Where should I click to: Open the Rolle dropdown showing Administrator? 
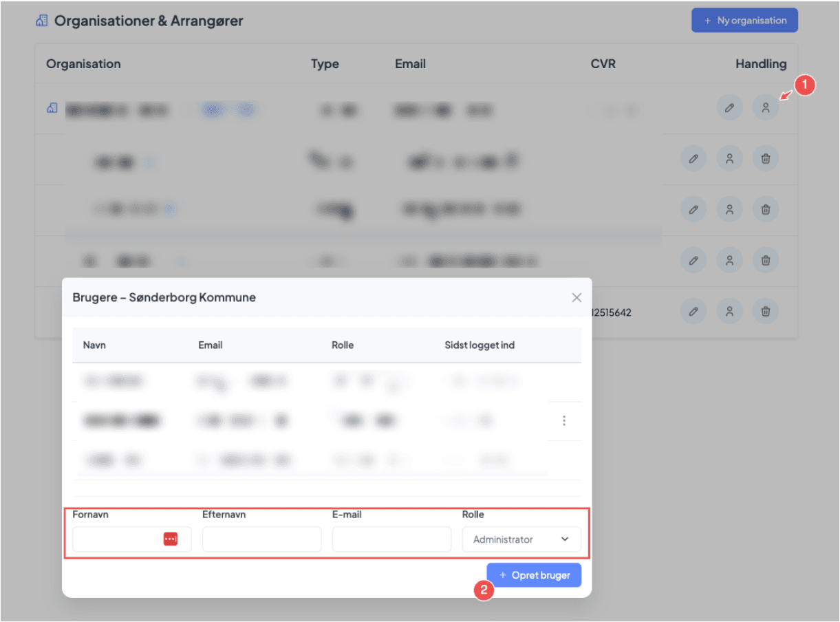click(521, 539)
